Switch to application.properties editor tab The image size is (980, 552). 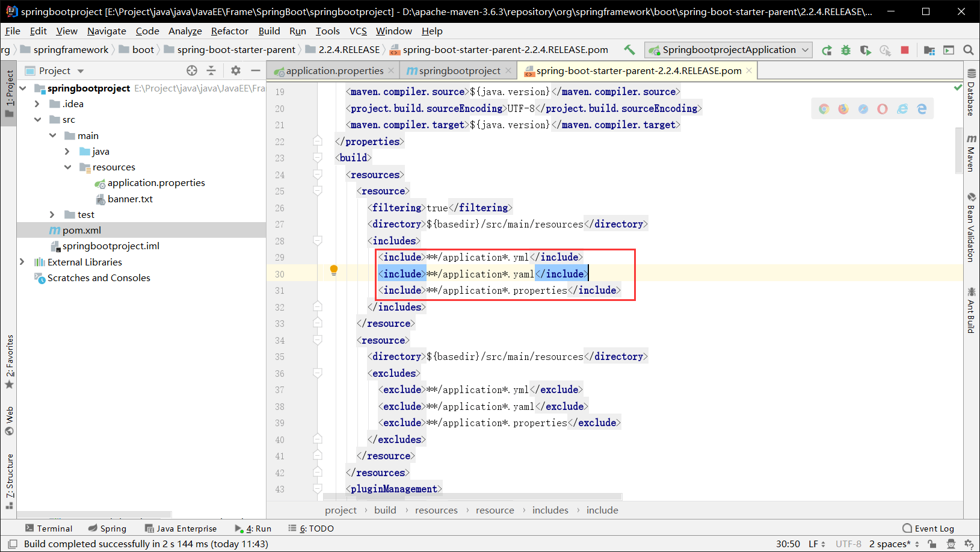(334, 71)
